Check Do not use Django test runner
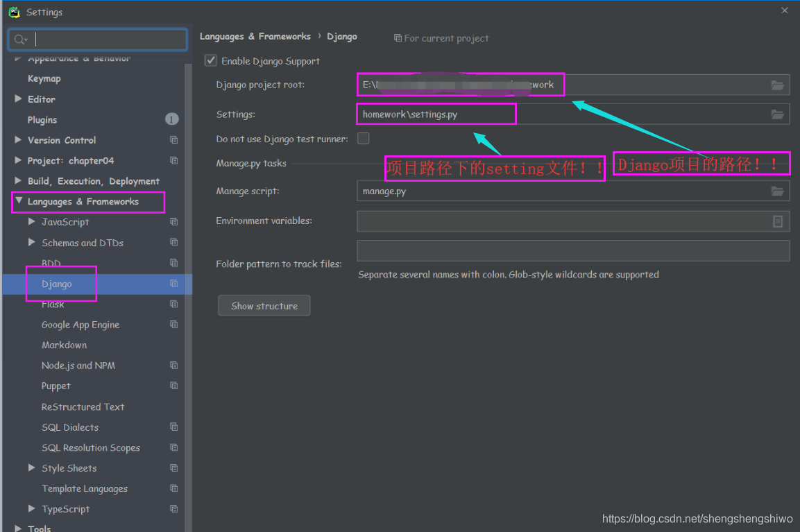The image size is (800, 532). (x=364, y=138)
